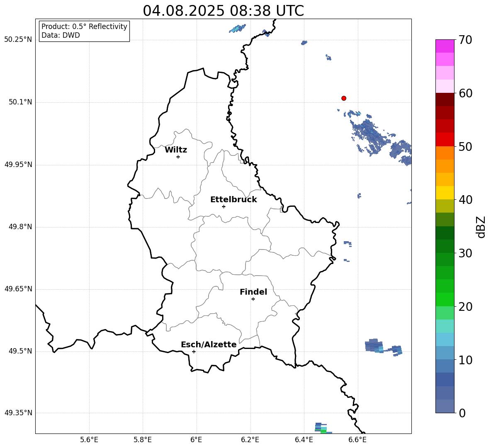The image size is (491, 448).
Task: Click the 70 dBZ colorbar label
Action: click(465, 40)
